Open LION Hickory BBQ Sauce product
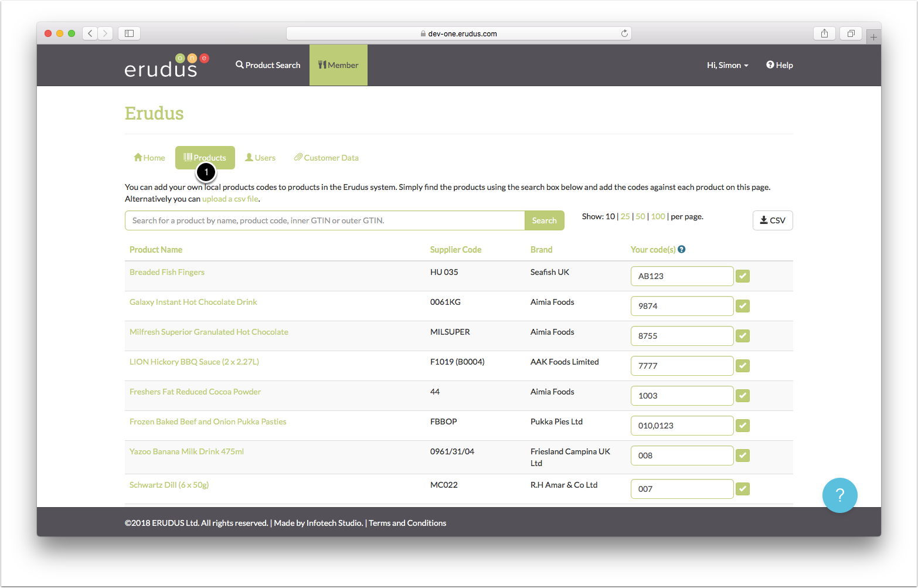The image size is (918, 588). click(194, 362)
